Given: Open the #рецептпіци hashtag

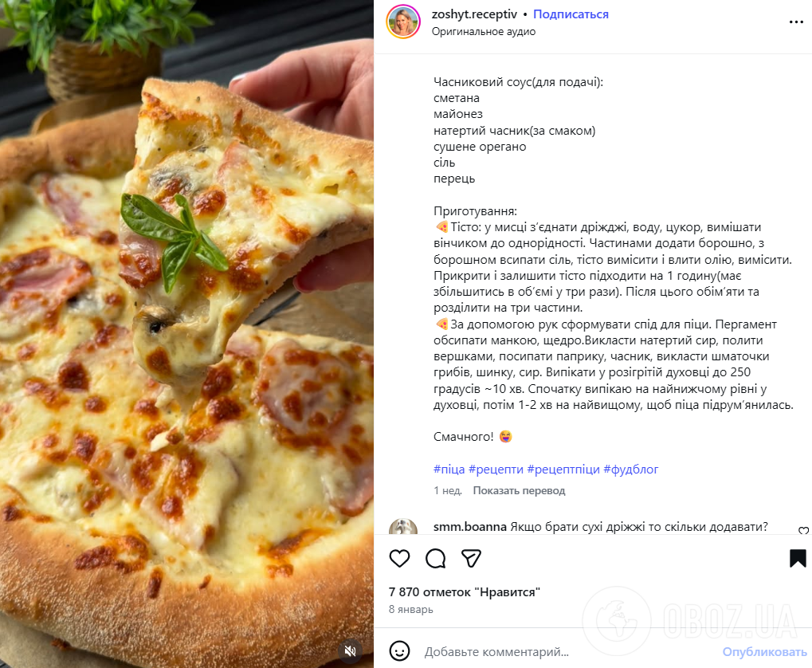Looking at the screenshot, I should point(563,469).
